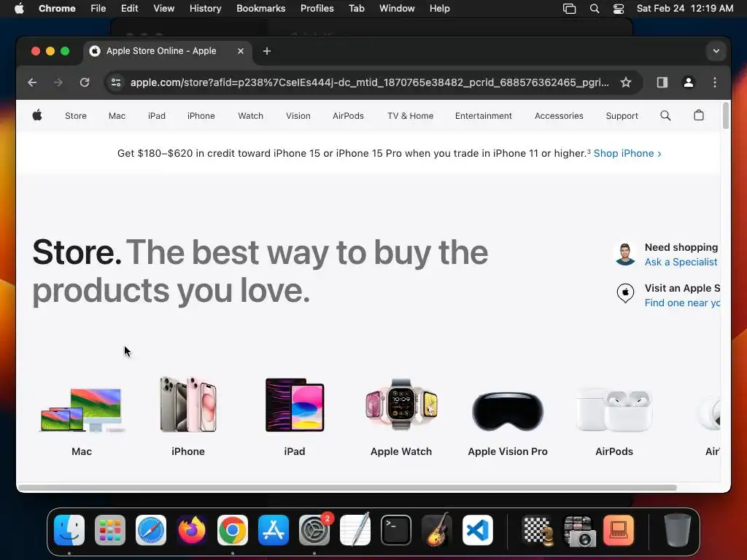
Task: Select the Apple Vision Pro card image
Action: (508, 411)
